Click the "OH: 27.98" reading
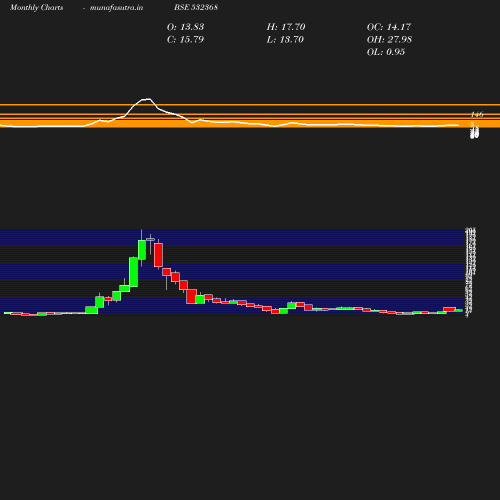This screenshot has width=500, height=500. pyautogui.click(x=389, y=39)
